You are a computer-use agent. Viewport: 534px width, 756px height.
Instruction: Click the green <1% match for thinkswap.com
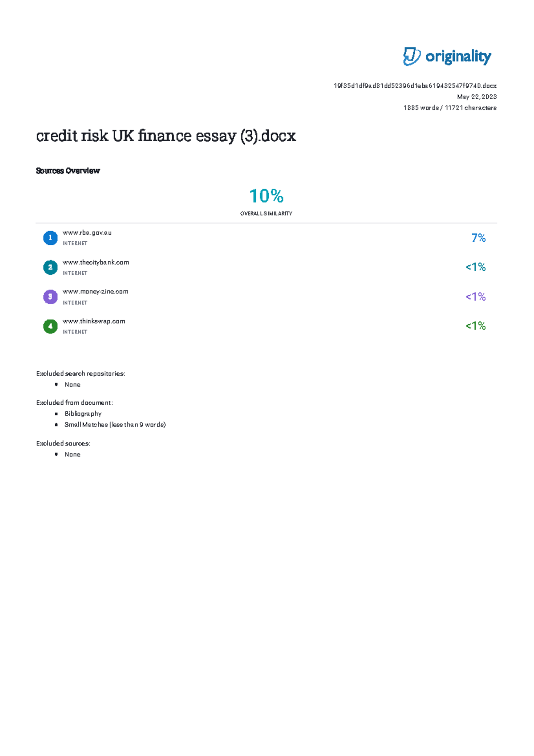[475, 326]
